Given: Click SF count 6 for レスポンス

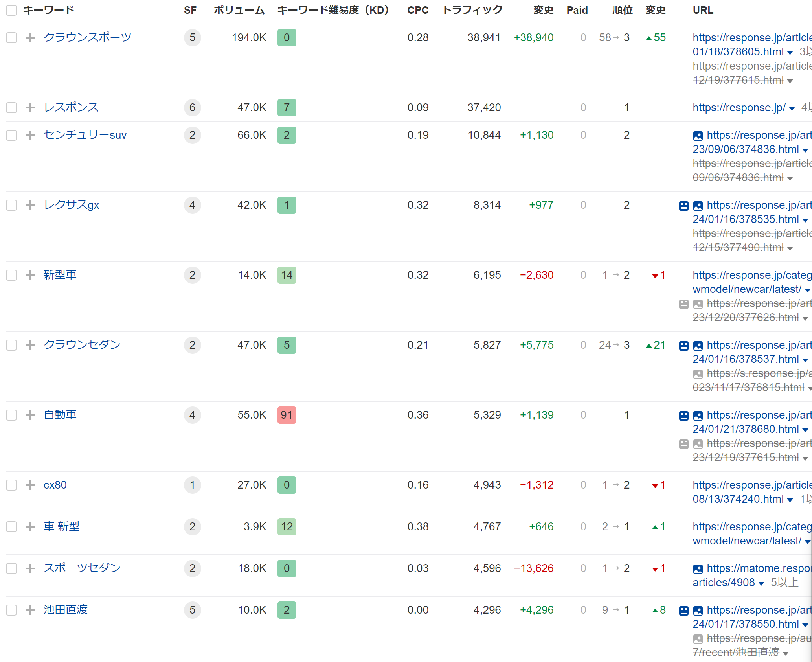Looking at the screenshot, I should tap(192, 108).
